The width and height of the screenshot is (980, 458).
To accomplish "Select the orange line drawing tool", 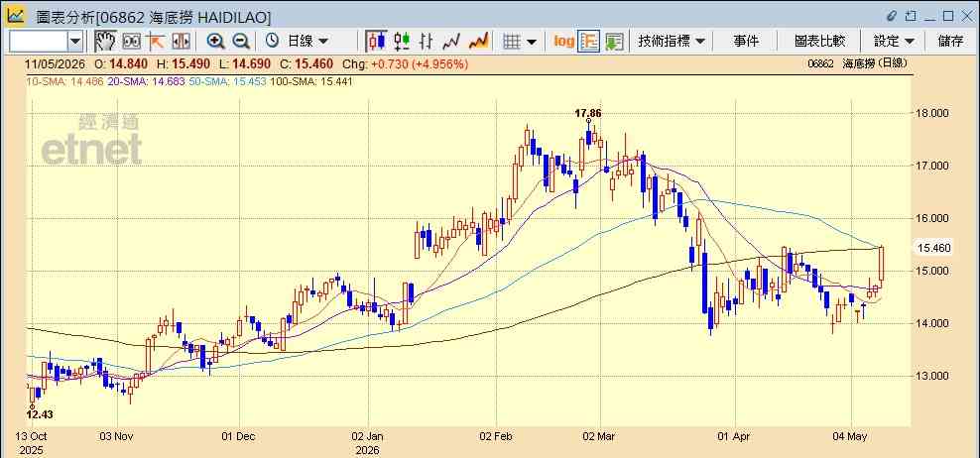I will pyautogui.click(x=155, y=42).
